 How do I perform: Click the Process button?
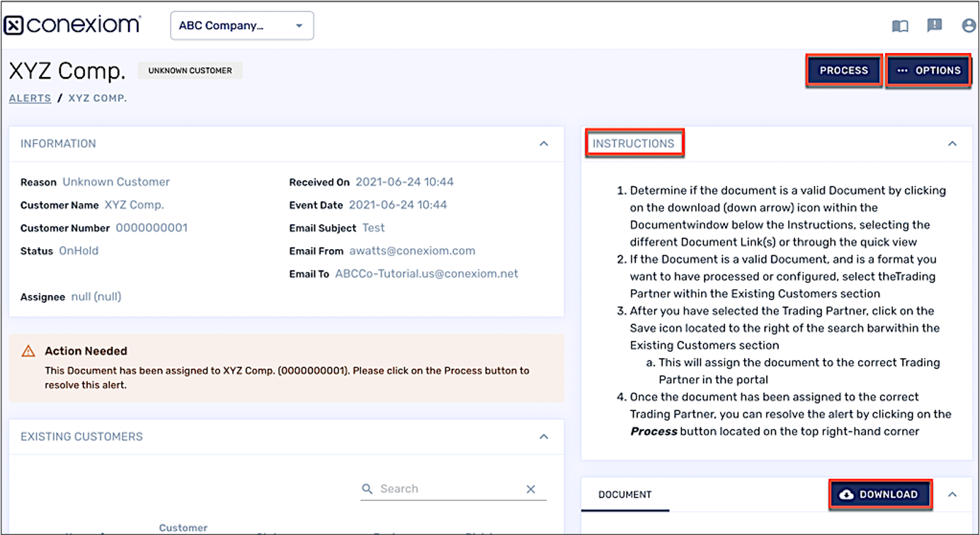[843, 70]
